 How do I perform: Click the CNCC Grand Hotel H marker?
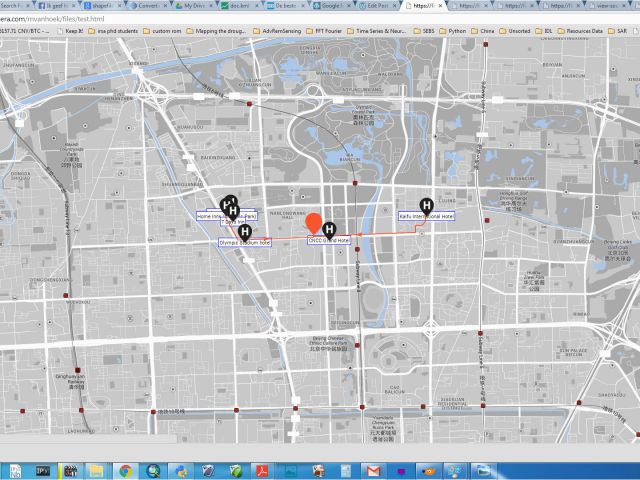pos(329,230)
